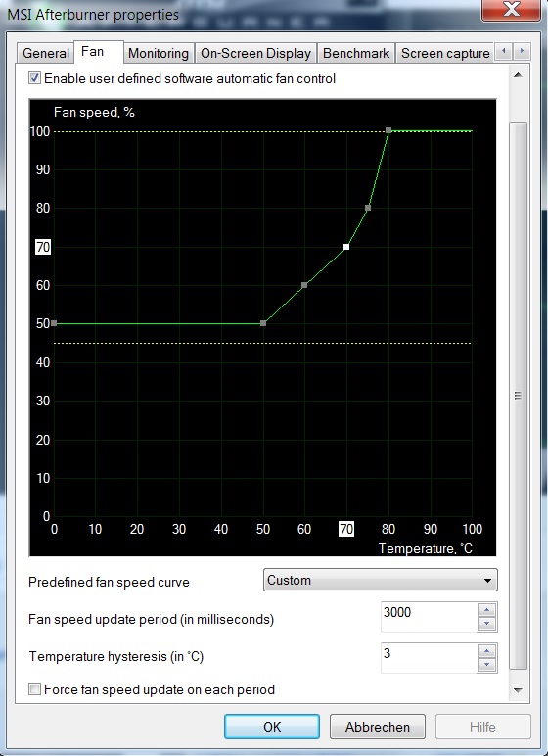Open the On-Screen Display tab
This screenshot has height=756, width=548.
(255, 53)
